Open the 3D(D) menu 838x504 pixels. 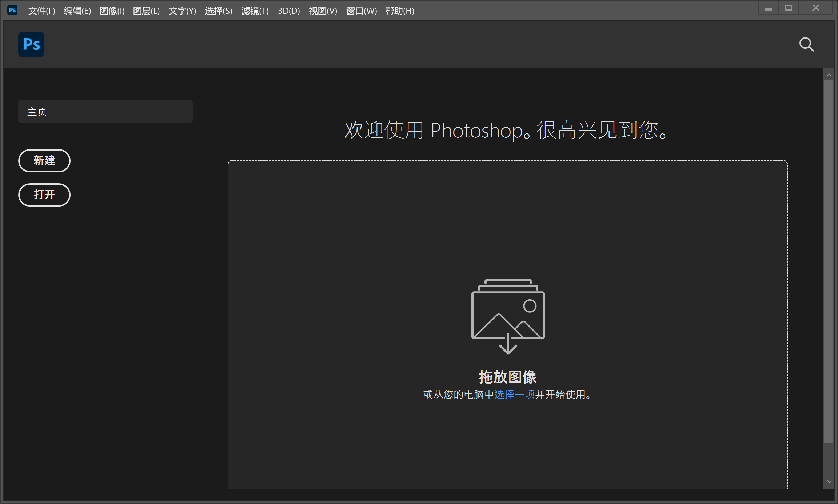point(289,11)
